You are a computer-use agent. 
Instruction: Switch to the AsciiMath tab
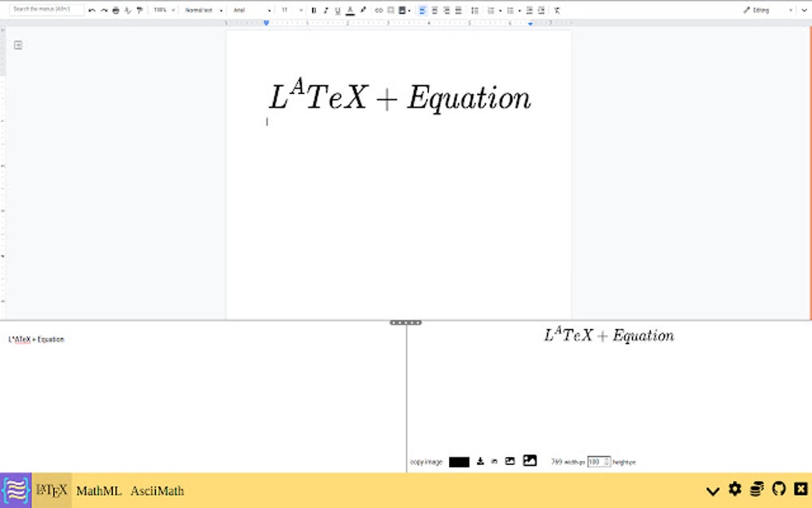156,491
